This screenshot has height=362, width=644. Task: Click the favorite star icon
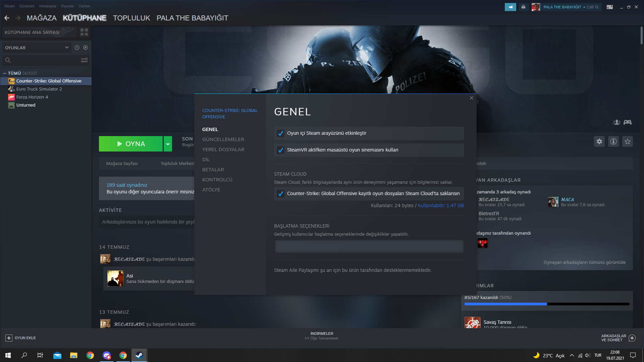pyautogui.click(x=628, y=141)
